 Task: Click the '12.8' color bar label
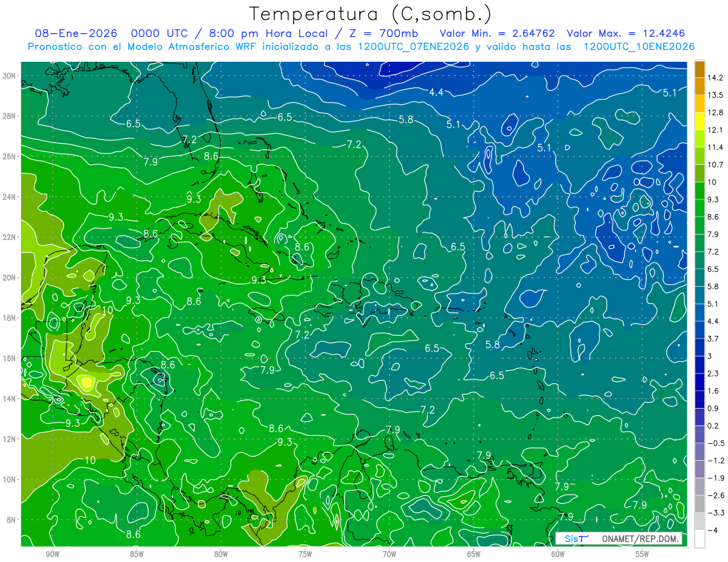click(x=715, y=113)
